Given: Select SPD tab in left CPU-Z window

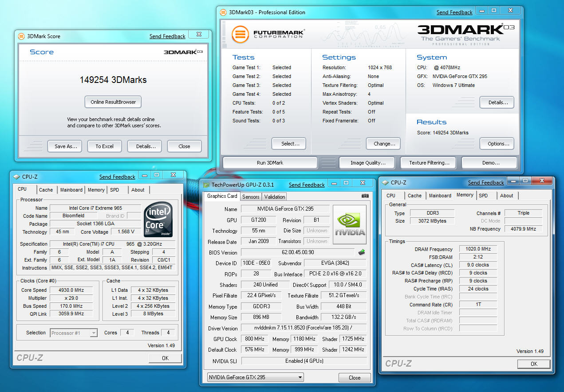Looking at the screenshot, I should click(x=114, y=190).
